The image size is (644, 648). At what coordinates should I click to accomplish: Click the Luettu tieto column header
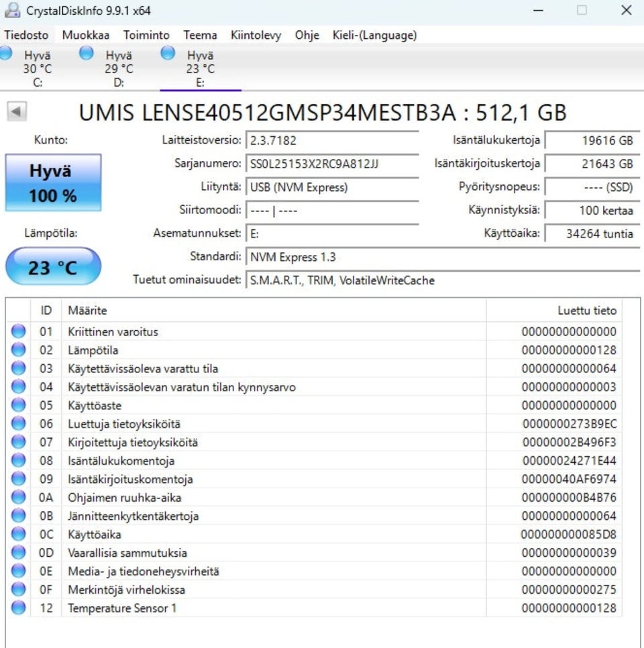[x=554, y=311]
